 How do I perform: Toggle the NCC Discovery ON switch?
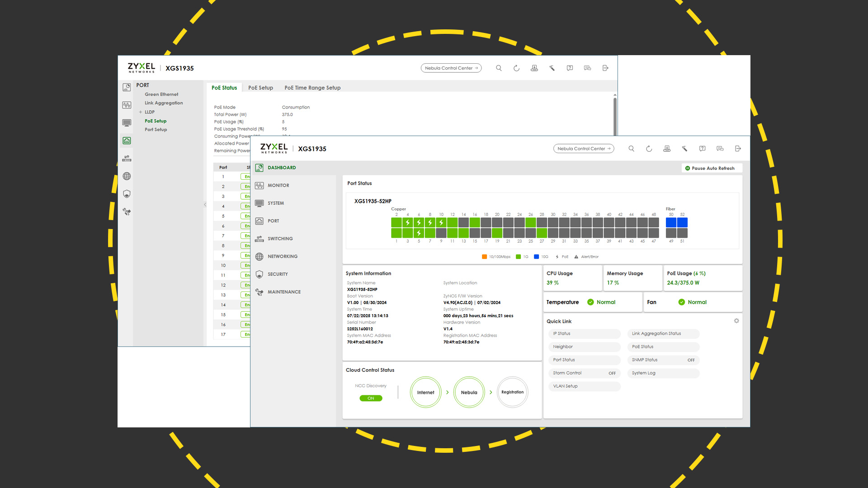pyautogui.click(x=371, y=399)
